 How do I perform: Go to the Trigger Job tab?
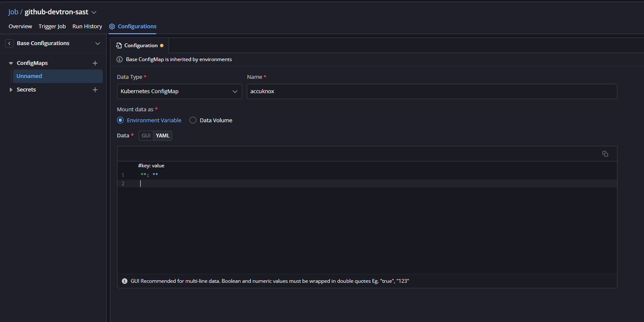pyautogui.click(x=52, y=27)
